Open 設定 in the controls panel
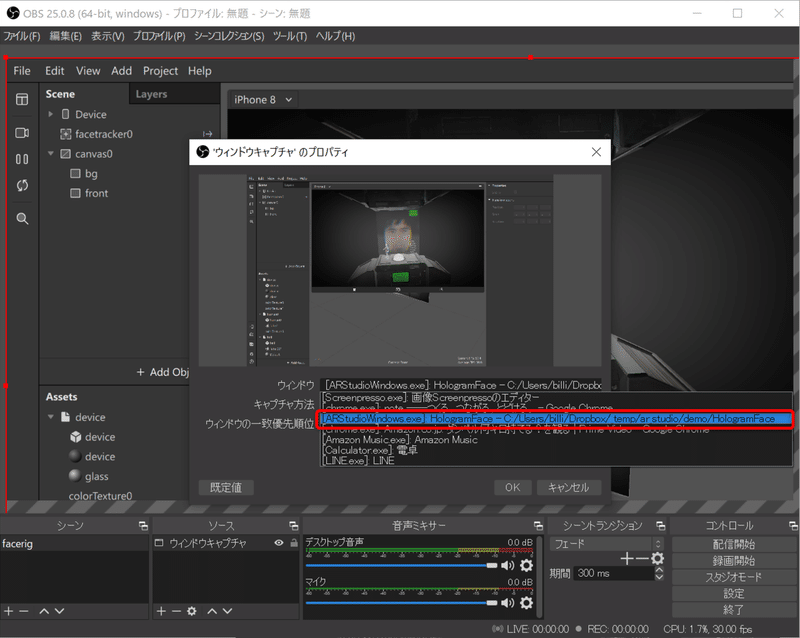The width and height of the screenshot is (800, 638). (x=734, y=593)
